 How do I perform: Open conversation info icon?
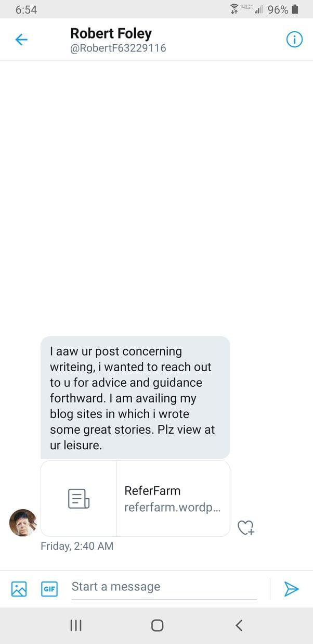[x=294, y=40]
